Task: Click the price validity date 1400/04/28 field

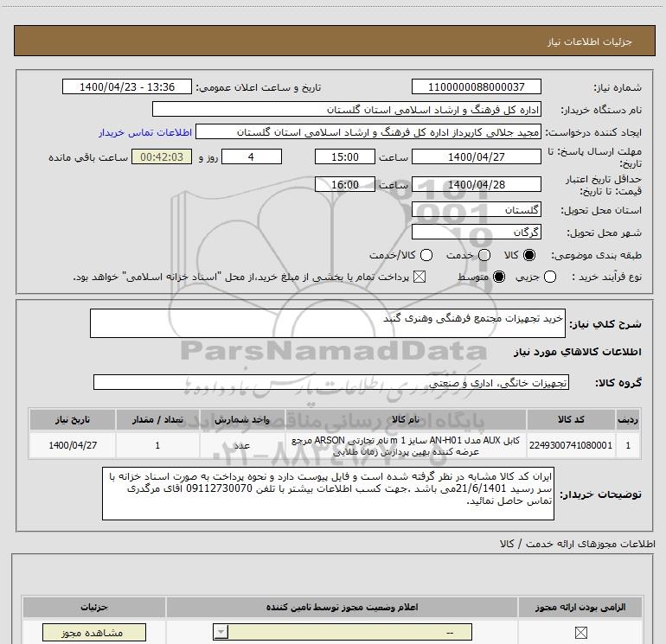Action: tap(476, 184)
